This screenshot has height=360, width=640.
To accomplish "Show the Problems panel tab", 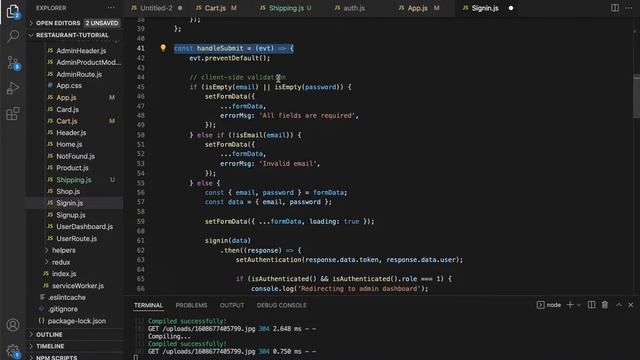I will pyautogui.click(x=191, y=305).
